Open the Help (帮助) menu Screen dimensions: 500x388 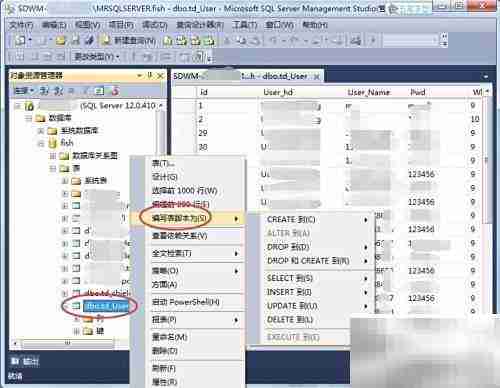click(x=315, y=25)
